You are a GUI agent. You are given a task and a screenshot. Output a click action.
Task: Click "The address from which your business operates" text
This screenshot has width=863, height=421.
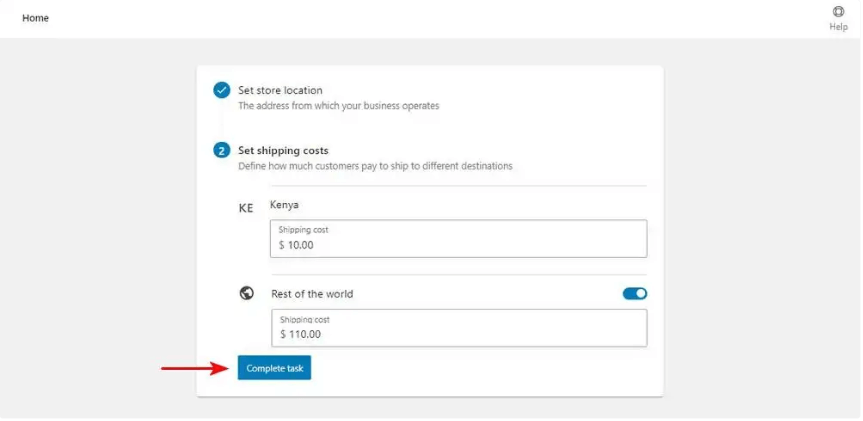pos(338,106)
